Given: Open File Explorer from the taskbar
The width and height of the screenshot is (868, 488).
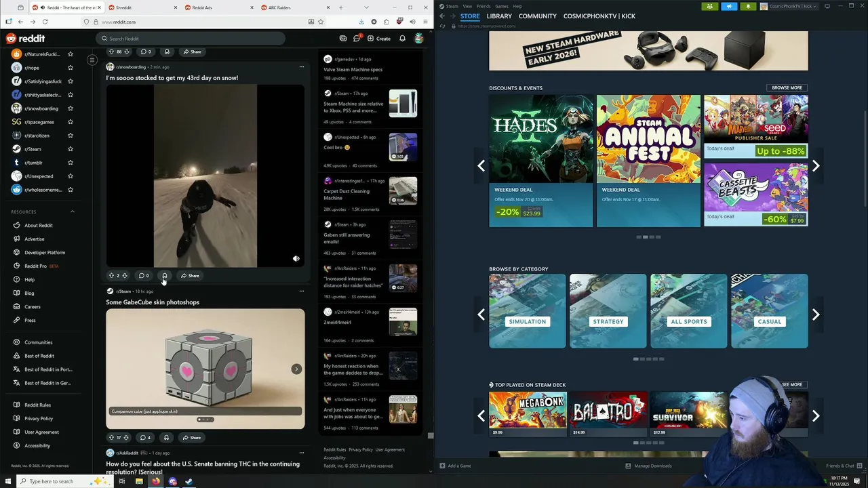Looking at the screenshot, I should point(139,481).
